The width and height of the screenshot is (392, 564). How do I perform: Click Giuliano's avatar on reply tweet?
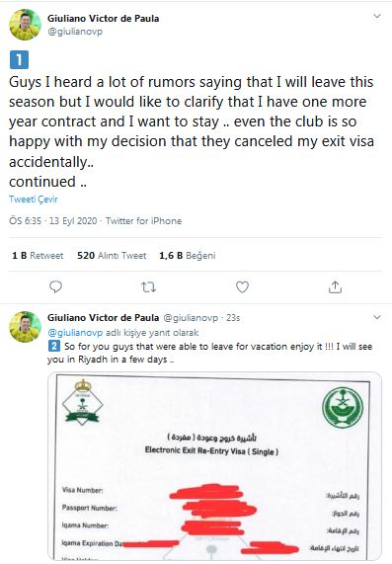coord(25,327)
